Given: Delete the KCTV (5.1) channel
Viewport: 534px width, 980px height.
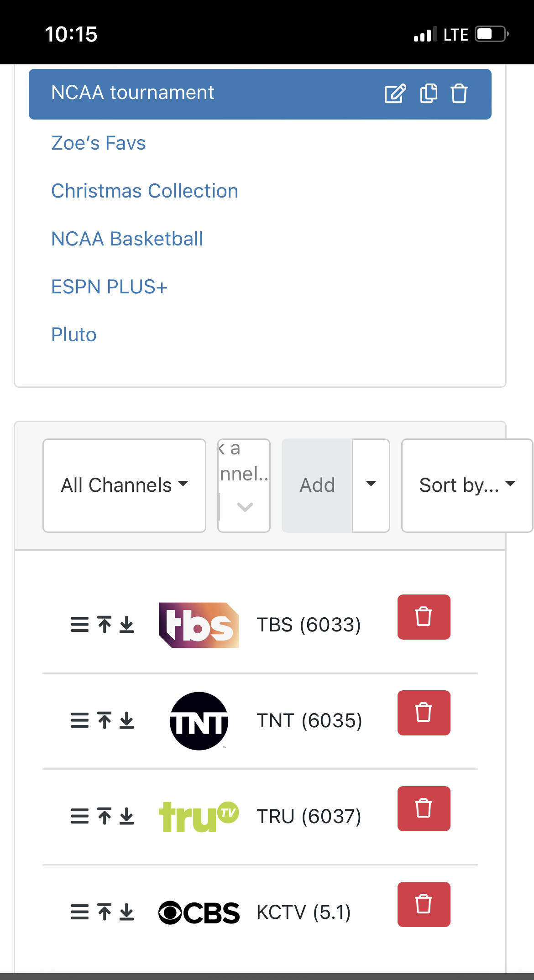Looking at the screenshot, I should (424, 904).
